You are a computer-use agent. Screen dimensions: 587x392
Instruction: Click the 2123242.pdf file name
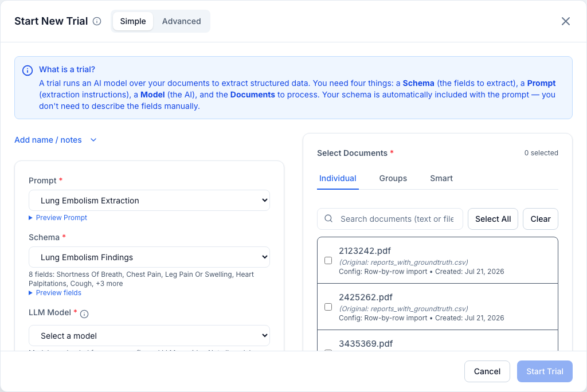(x=365, y=251)
